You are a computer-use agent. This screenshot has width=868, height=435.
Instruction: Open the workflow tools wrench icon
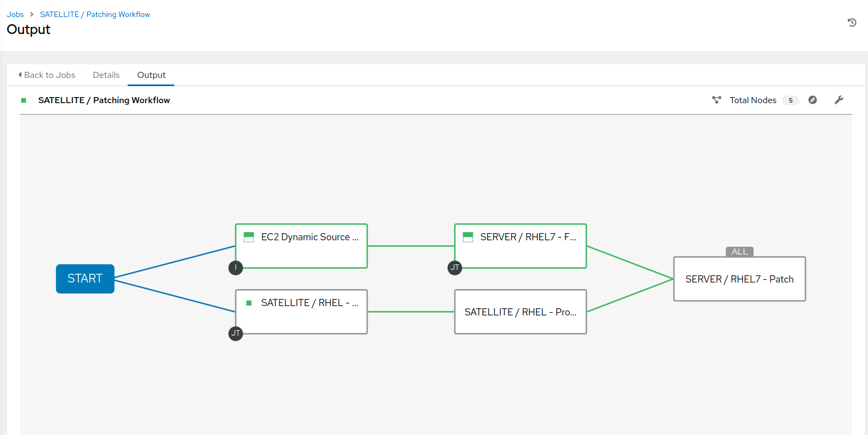click(838, 100)
